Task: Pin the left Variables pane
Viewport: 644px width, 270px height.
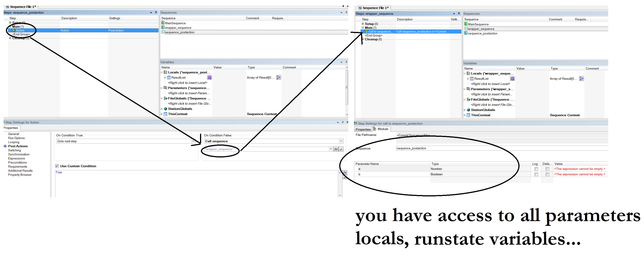Action: click(346, 62)
